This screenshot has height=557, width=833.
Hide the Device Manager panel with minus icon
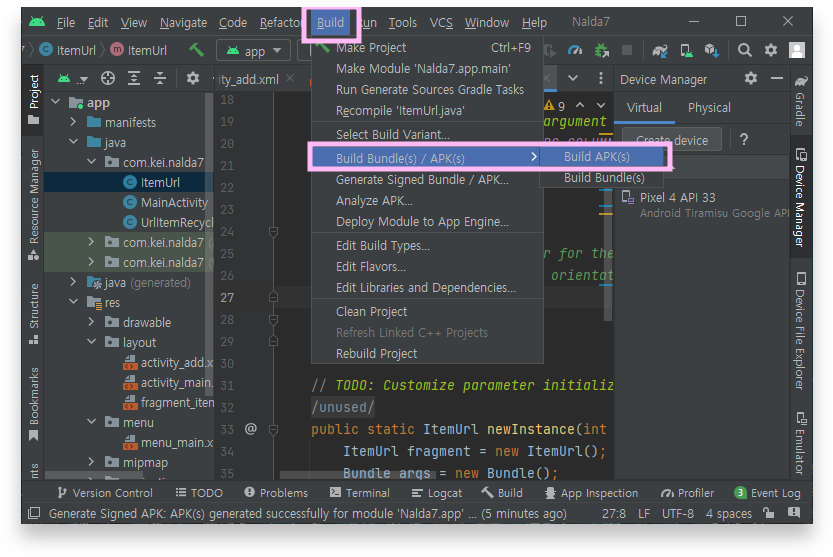click(777, 79)
